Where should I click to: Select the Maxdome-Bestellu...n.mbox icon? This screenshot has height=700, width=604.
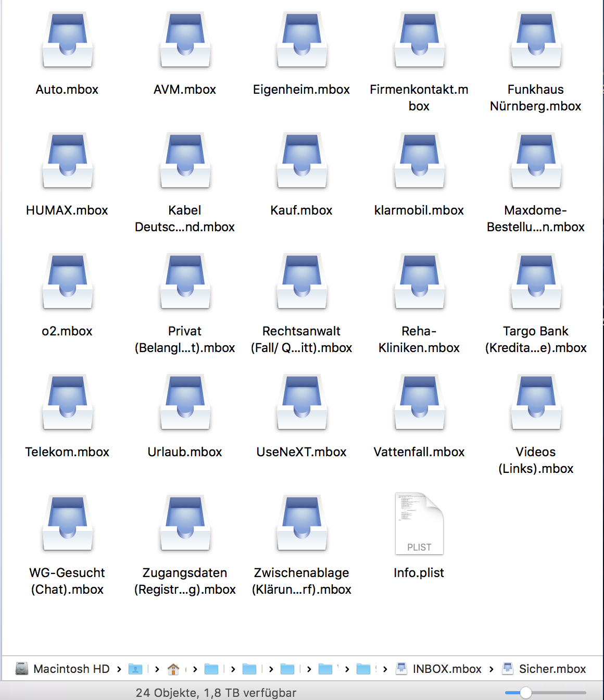[536, 161]
